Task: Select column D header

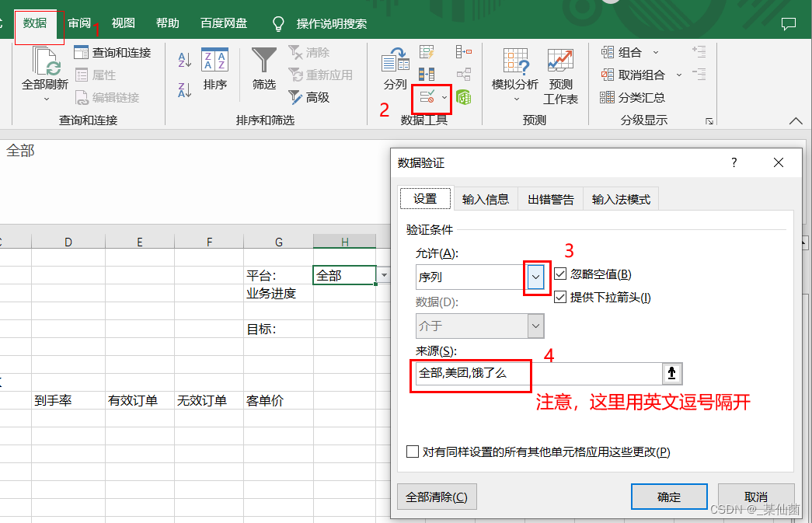Action: click(x=68, y=242)
